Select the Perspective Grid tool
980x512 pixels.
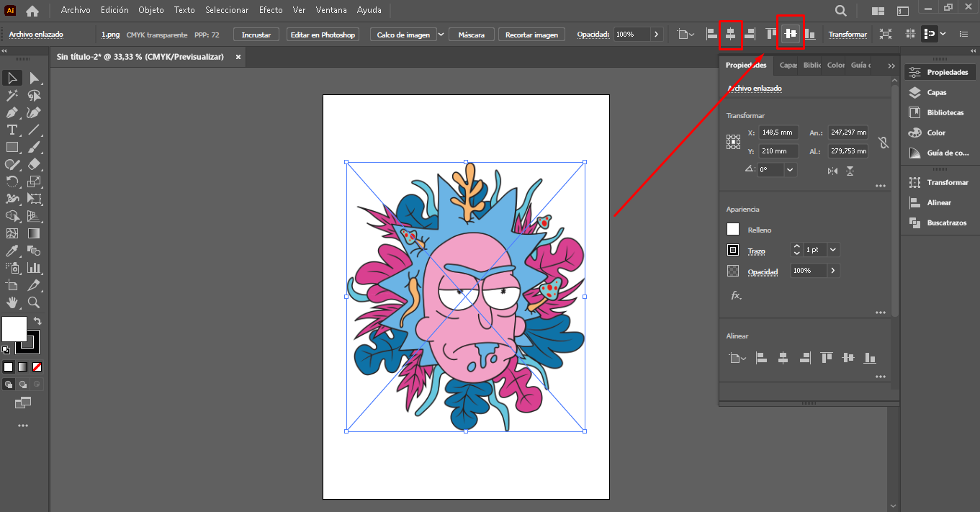[x=34, y=216]
